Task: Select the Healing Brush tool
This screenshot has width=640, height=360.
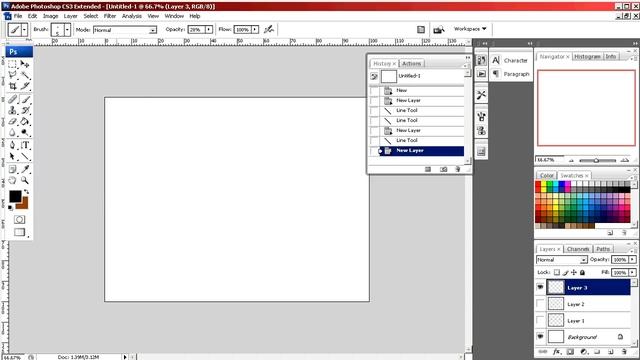Action: pyautogui.click(x=12, y=99)
